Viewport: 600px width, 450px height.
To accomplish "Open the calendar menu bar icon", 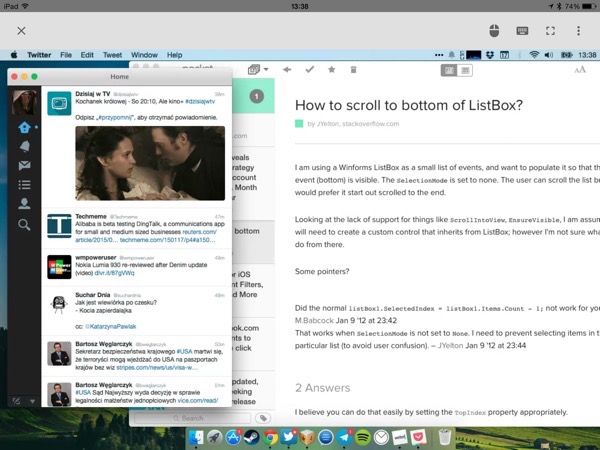I will [x=504, y=55].
